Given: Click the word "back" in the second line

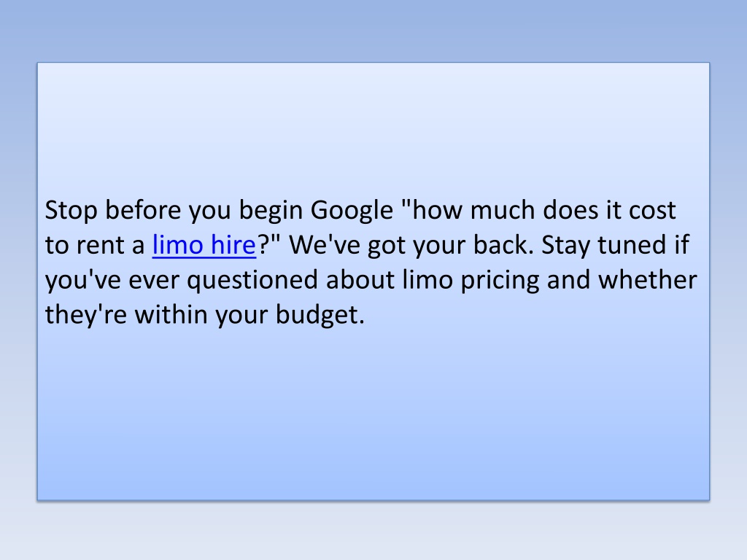Looking at the screenshot, I should point(503,245).
